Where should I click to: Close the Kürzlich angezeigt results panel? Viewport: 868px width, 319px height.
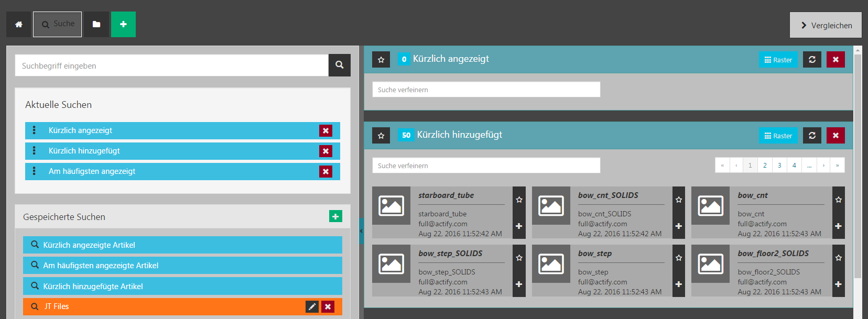pos(836,60)
